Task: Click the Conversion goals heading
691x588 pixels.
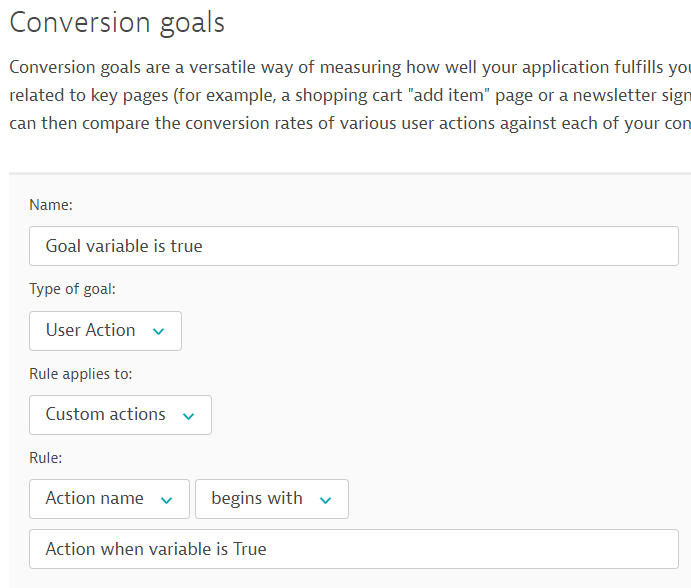Action: pos(117,22)
